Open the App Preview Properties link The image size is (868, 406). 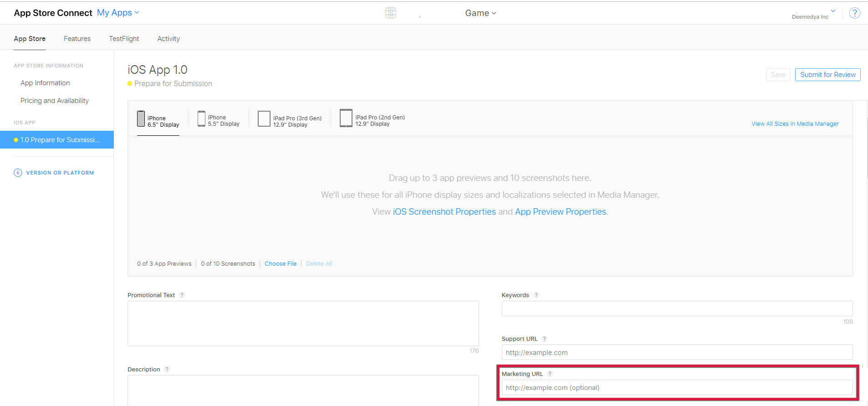point(561,212)
